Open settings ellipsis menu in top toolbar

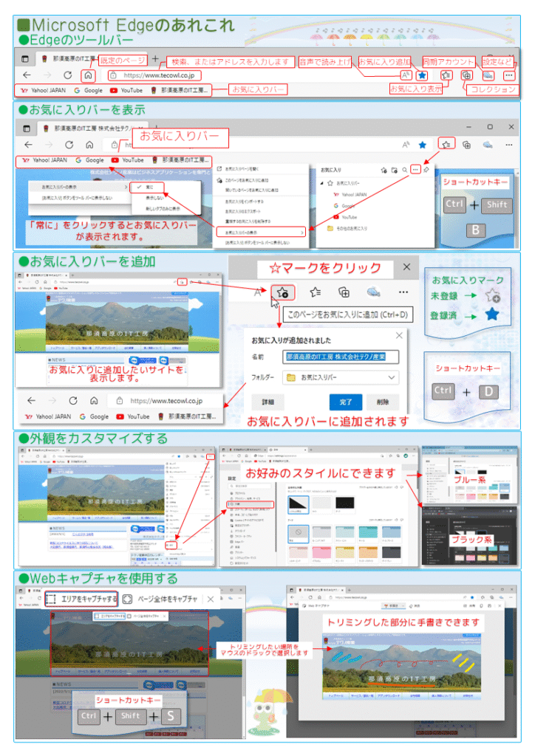(x=508, y=75)
